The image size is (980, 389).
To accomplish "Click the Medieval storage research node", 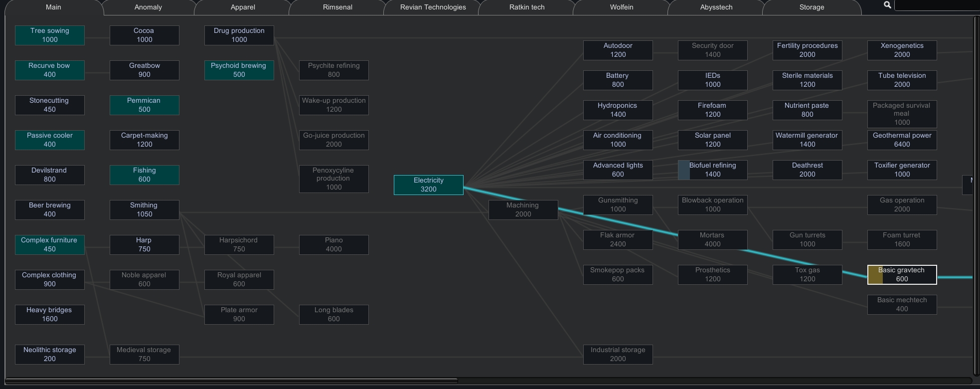I will [x=145, y=355].
